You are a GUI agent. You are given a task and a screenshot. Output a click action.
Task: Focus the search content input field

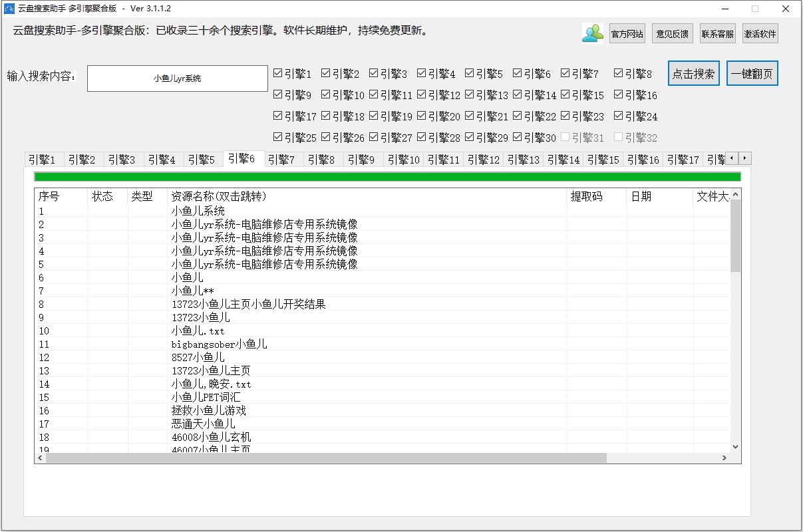coord(178,78)
